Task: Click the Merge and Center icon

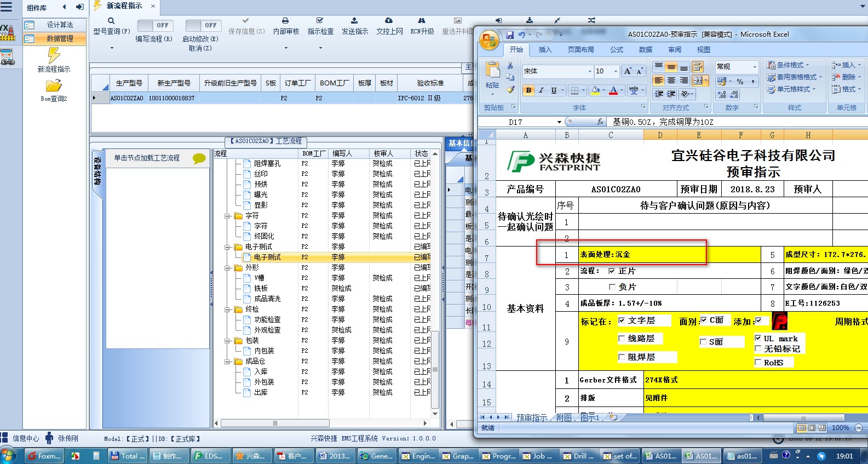Action: (x=698, y=81)
